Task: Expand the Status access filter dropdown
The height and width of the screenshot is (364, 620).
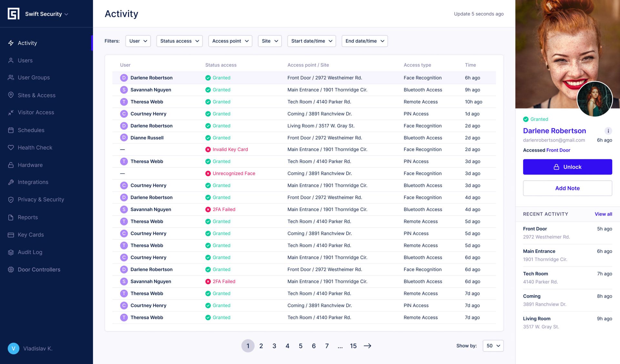Action: pos(179,41)
